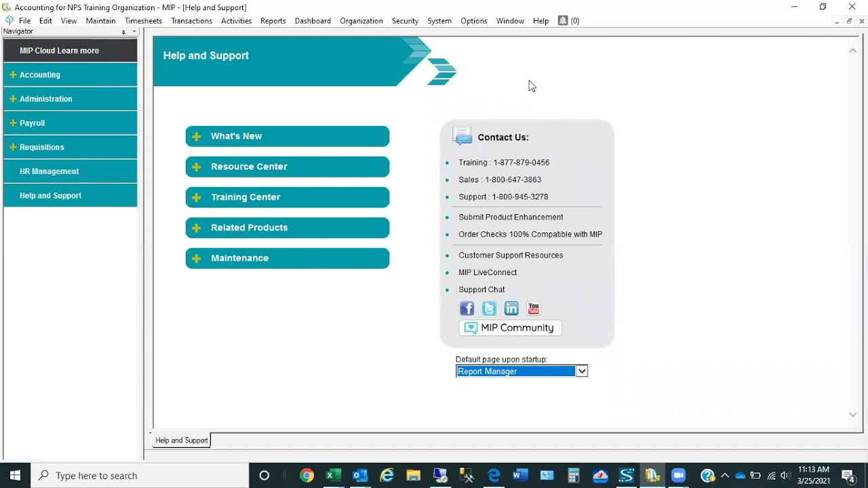
Task: Open the Organization menu
Action: click(x=361, y=21)
